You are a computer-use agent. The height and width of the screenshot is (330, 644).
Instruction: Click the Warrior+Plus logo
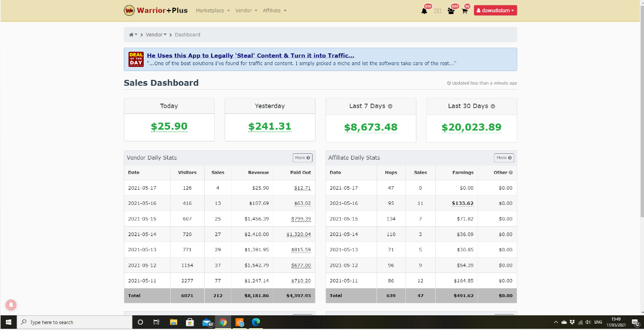pos(155,11)
